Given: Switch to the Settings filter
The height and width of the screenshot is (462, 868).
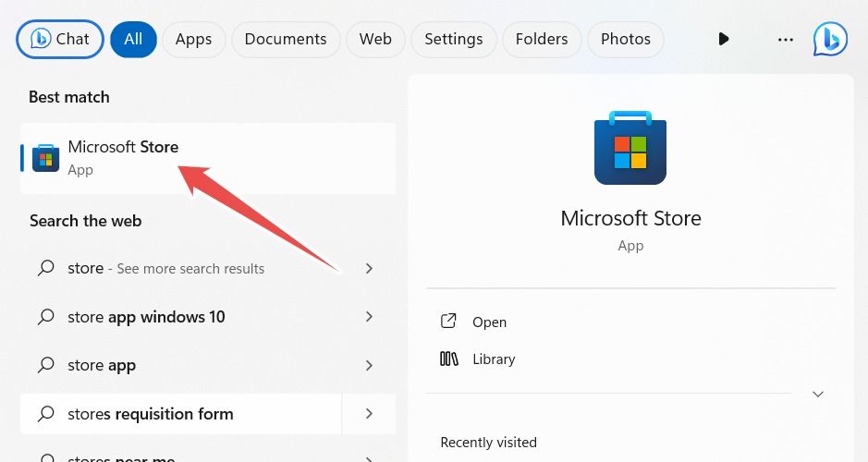Looking at the screenshot, I should [x=453, y=40].
